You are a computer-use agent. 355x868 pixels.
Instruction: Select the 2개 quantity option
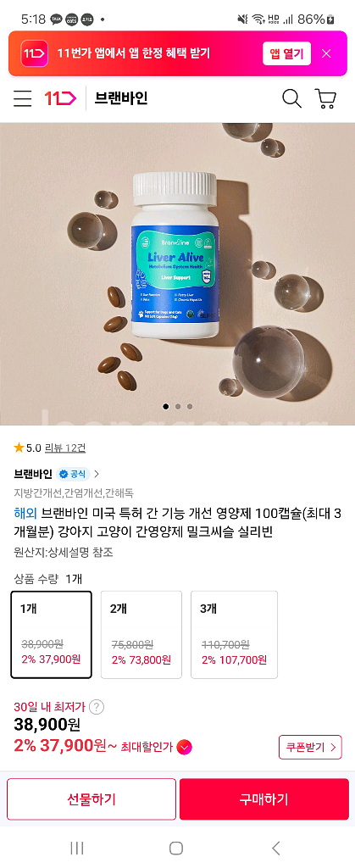pyautogui.click(x=141, y=634)
